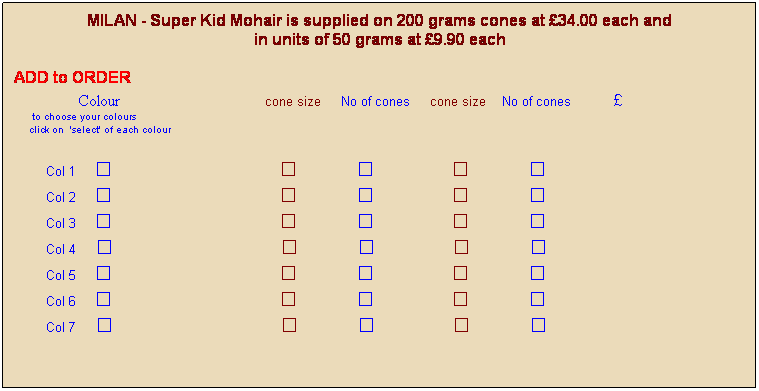This screenshot has height=391, width=759.
Task: Check second cone size box for Col 2
Action: (460, 195)
